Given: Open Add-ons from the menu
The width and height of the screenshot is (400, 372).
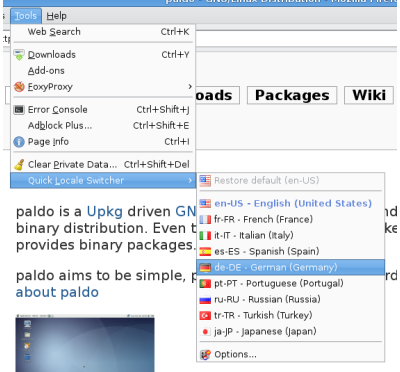Looking at the screenshot, I should coord(103,71).
